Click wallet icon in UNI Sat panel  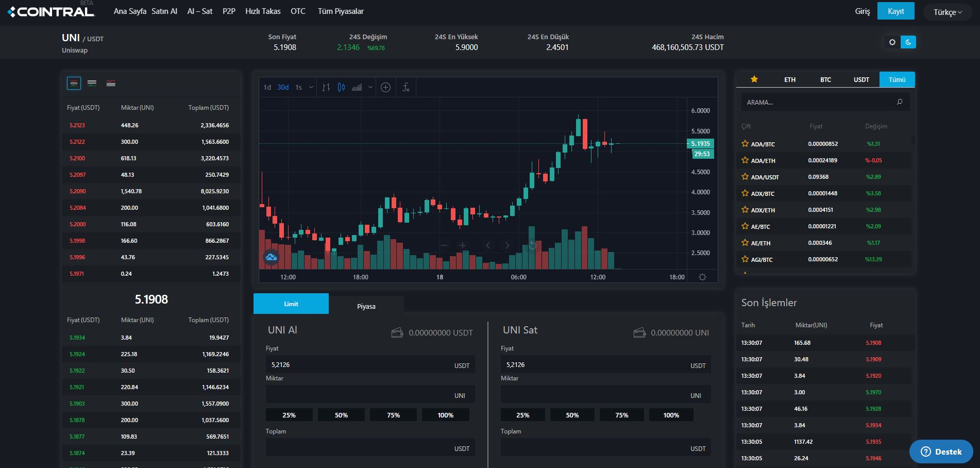(x=639, y=332)
